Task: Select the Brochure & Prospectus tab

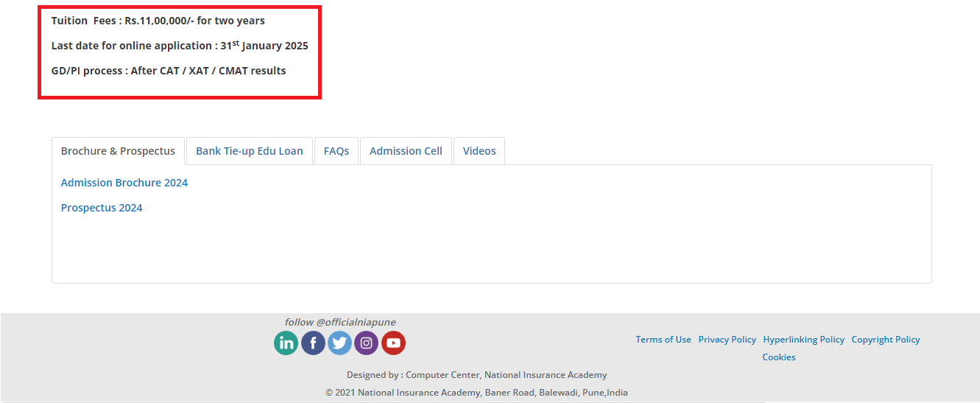Action: click(x=118, y=151)
